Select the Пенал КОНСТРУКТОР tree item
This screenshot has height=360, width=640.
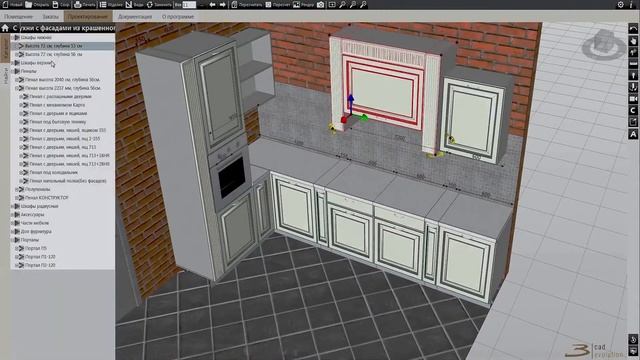[46, 198]
